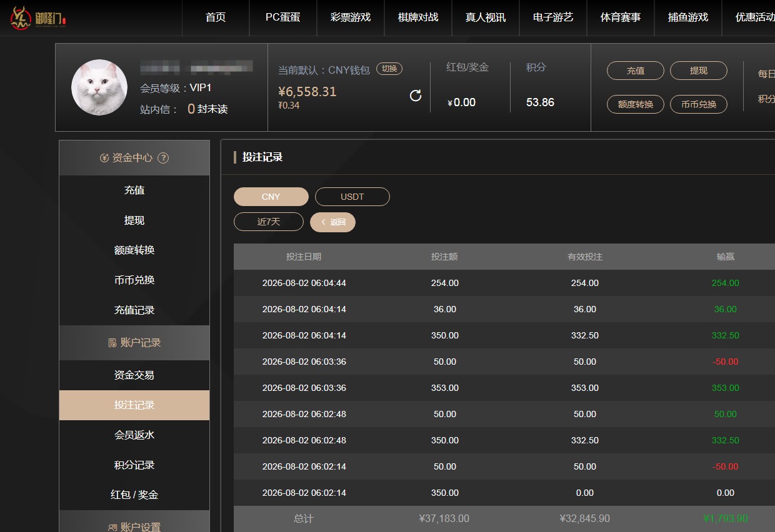
Task: Click the 返回 back button
Action: point(332,222)
